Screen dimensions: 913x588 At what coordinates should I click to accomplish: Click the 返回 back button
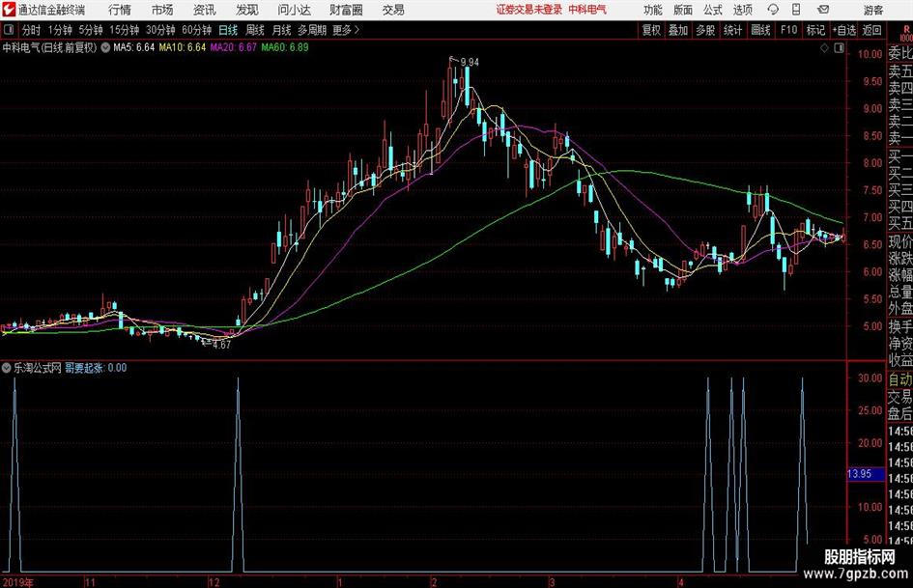(x=871, y=30)
